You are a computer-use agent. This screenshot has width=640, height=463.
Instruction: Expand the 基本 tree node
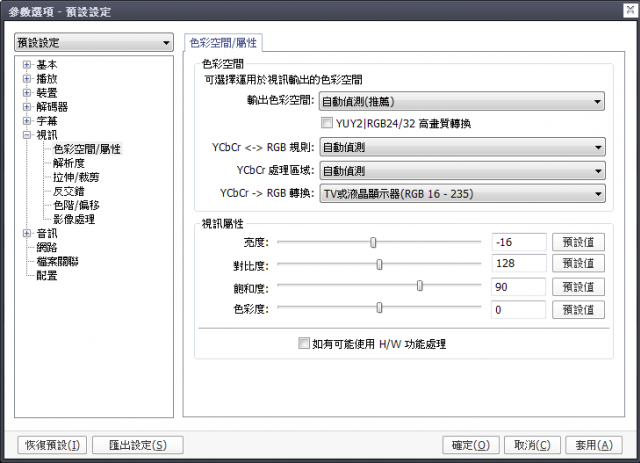point(27,65)
